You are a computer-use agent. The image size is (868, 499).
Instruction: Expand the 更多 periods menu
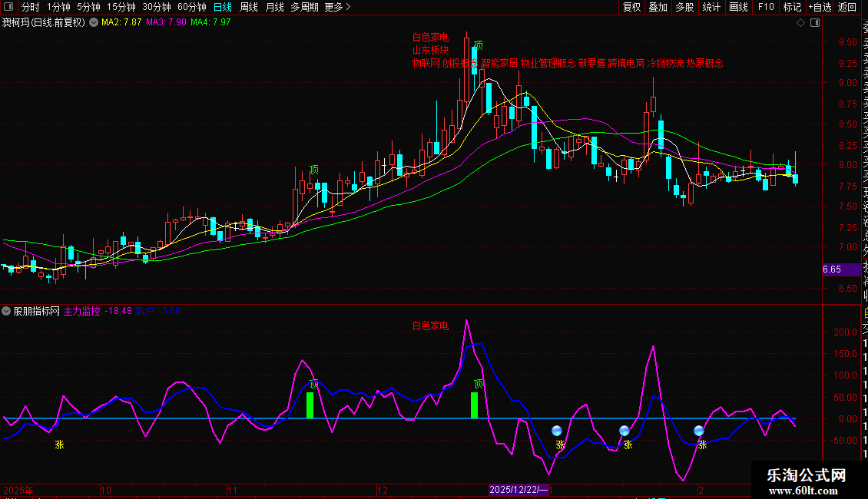pos(338,7)
